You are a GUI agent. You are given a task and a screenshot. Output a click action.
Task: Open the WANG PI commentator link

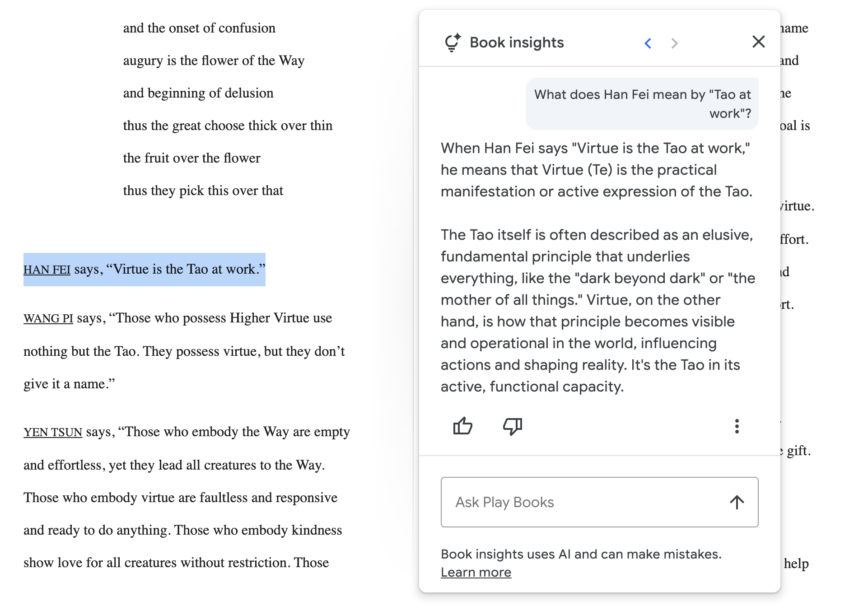[48, 318]
